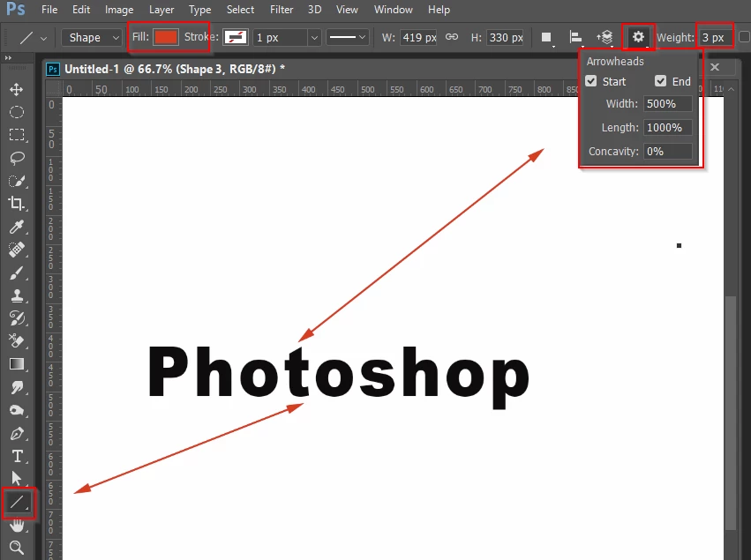The height and width of the screenshot is (560, 751).
Task: Click the red Fill color swatch
Action: point(166,37)
